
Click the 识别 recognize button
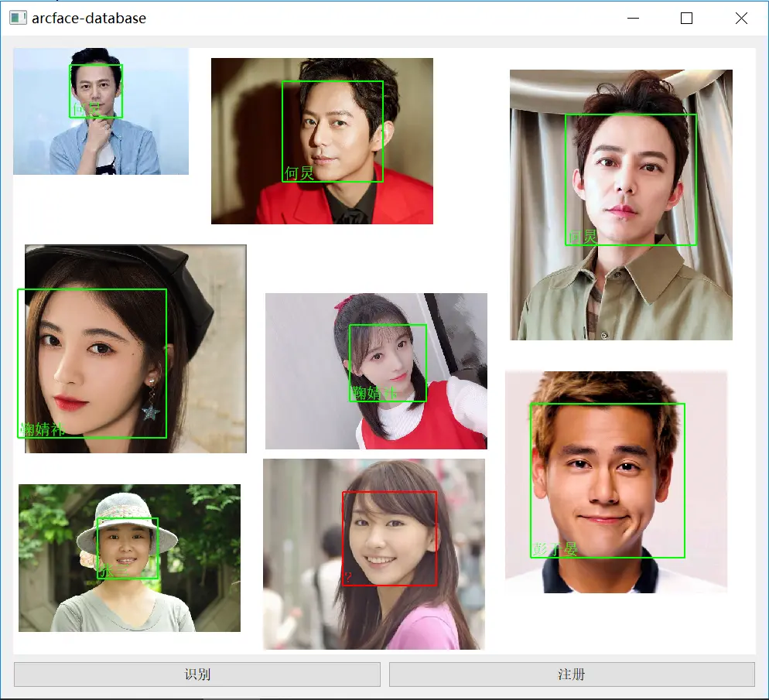[x=197, y=674]
